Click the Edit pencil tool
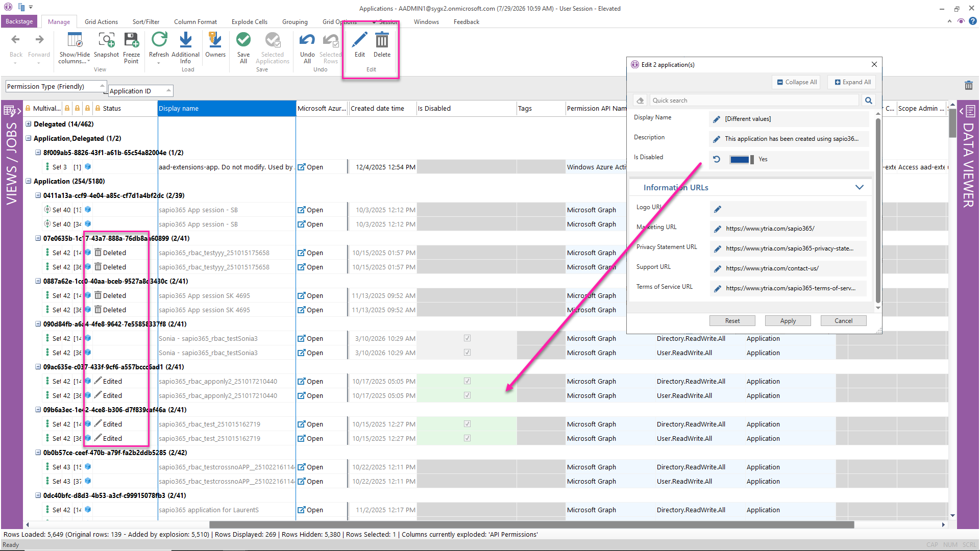This screenshot has height=551, width=980. pos(360,45)
